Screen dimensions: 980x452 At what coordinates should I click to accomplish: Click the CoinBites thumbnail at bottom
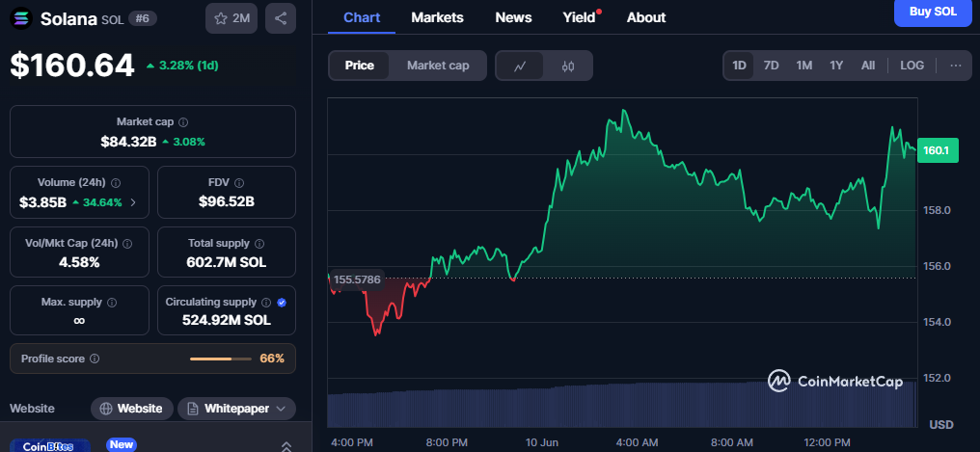point(49,446)
